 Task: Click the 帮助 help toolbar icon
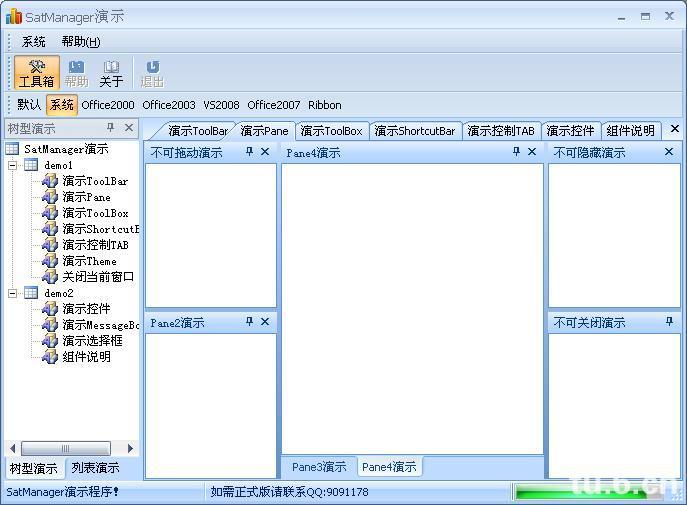point(76,73)
